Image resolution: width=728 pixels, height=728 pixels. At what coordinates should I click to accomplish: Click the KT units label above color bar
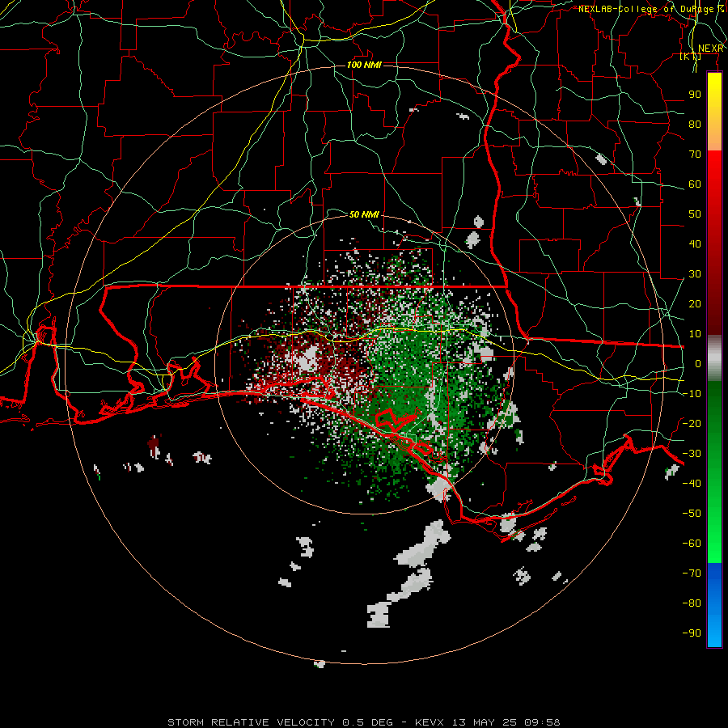click(691, 56)
